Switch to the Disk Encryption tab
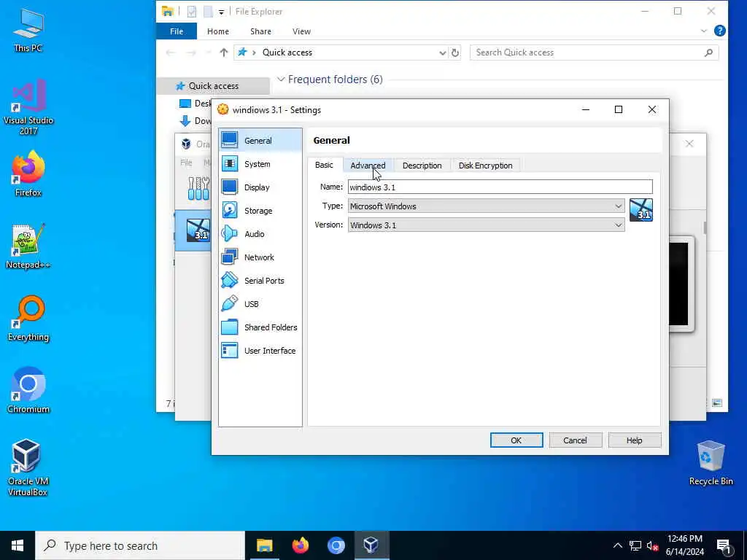The height and width of the screenshot is (560, 747). point(485,166)
